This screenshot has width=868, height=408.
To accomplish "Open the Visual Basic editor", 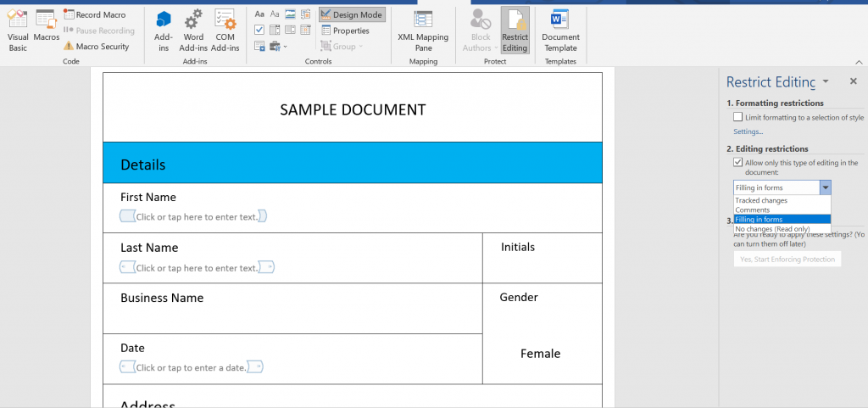I will pos(18,31).
